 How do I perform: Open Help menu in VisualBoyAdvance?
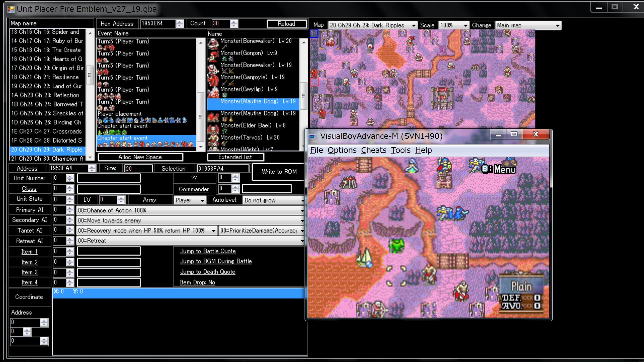point(423,150)
